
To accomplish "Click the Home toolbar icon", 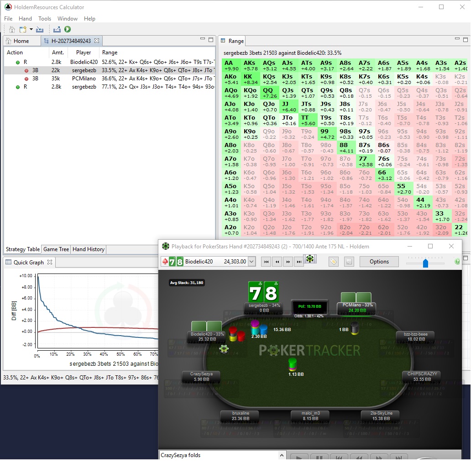I will [12, 30].
